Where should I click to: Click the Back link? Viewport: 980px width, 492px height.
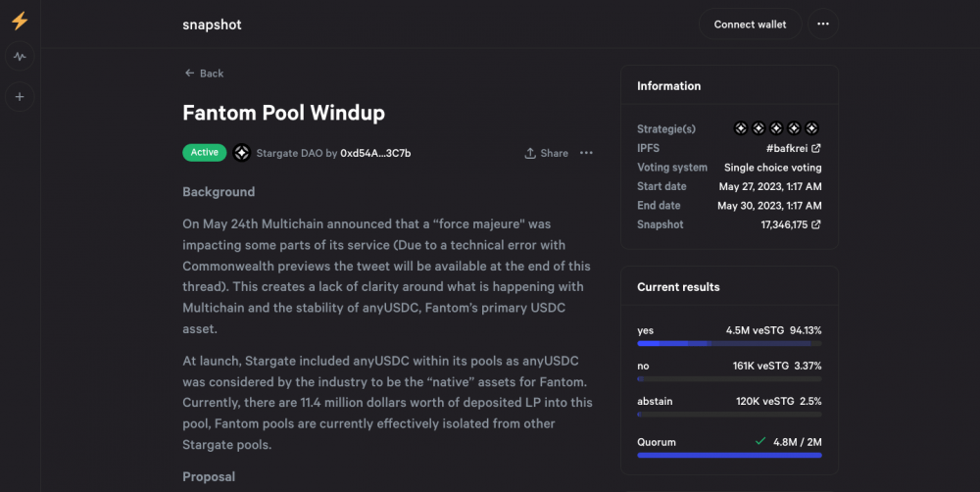tap(204, 74)
